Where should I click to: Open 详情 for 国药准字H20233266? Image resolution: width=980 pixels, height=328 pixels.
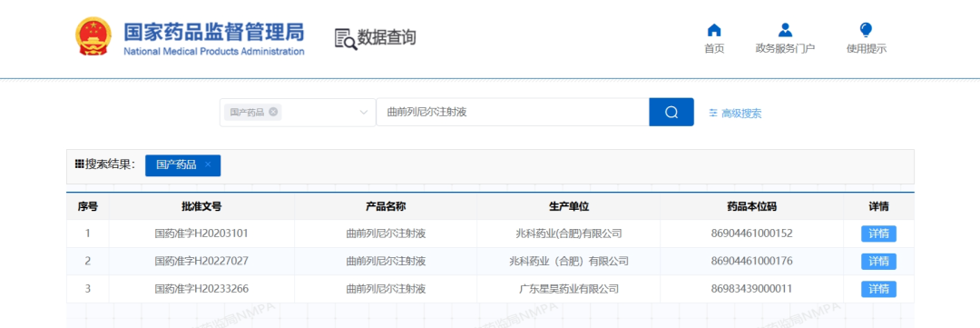878,289
